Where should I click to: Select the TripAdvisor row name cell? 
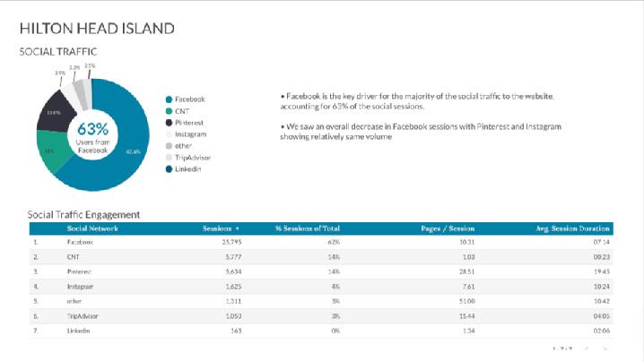pyautogui.click(x=83, y=316)
